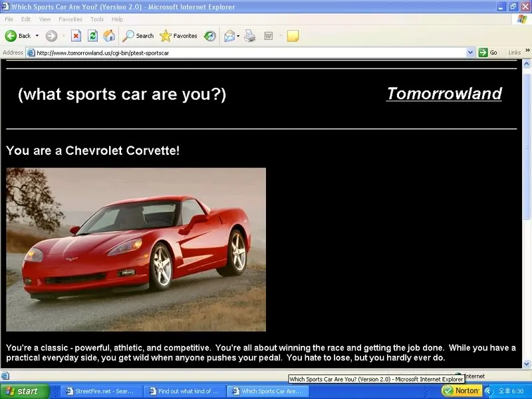Click the IE icon in the title bar
The width and height of the screenshot is (532, 399).
(x=5, y=7)
